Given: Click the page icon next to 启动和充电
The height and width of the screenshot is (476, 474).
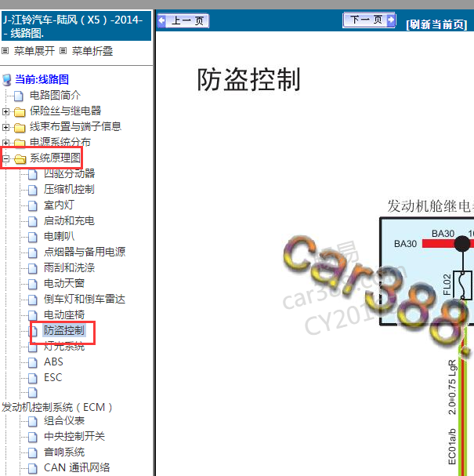Looking at the screenshot, I should (33, 221).
